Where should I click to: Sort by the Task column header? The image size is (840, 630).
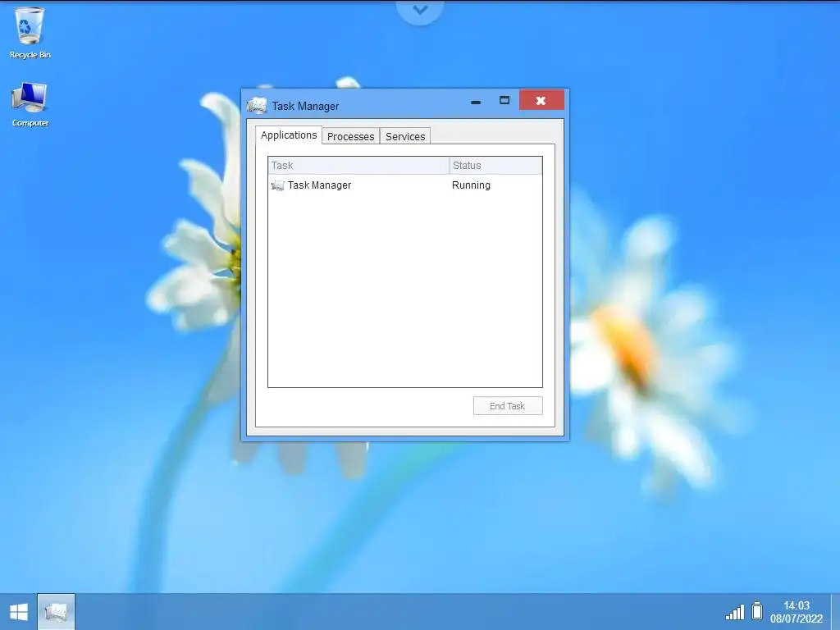coord(358,166)
